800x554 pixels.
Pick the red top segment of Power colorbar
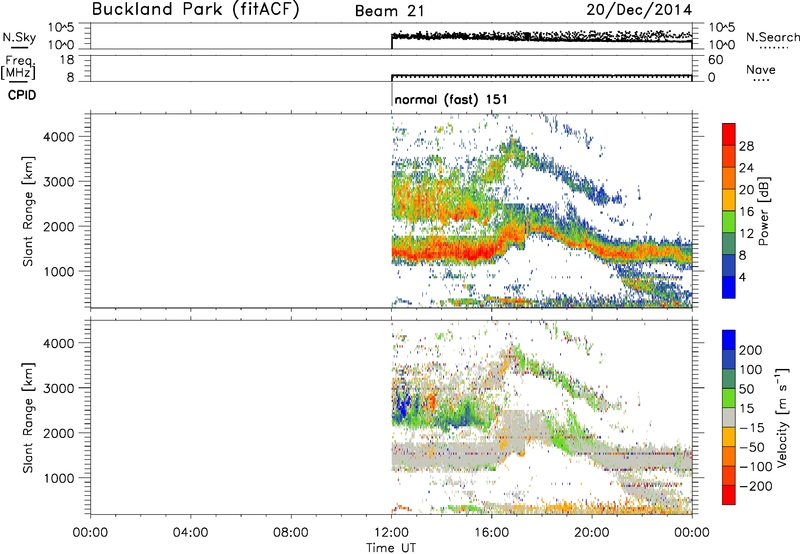(x=729, y=134)
